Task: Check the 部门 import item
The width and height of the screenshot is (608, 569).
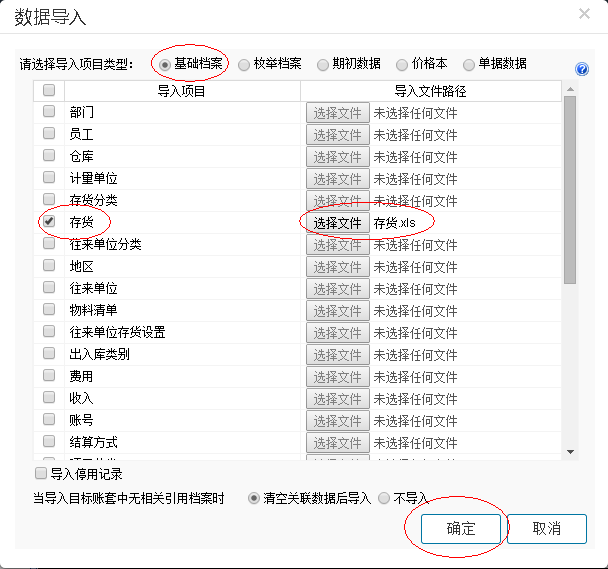Action: [49, 113]
